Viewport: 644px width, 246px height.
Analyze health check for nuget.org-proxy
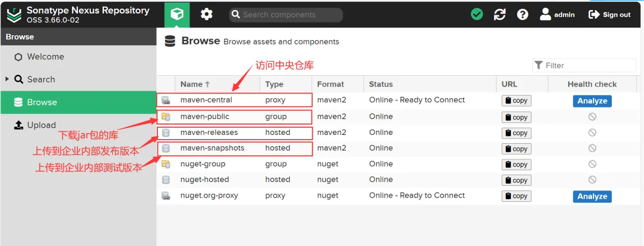point(592,196)
